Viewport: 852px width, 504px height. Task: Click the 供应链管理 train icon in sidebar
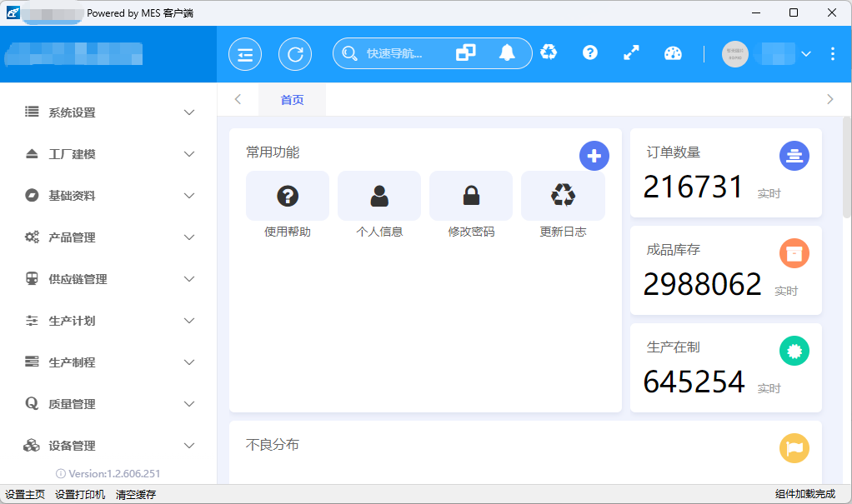pyautogui.click(x=32, y=278)
